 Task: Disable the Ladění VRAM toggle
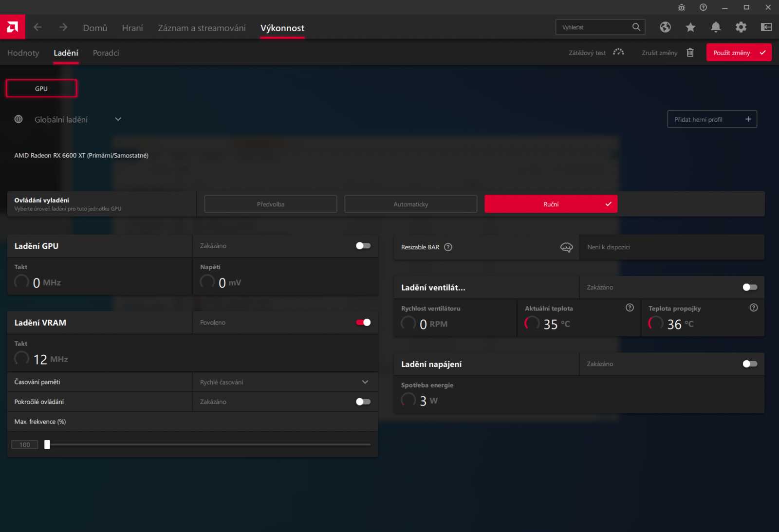(363, 322)
